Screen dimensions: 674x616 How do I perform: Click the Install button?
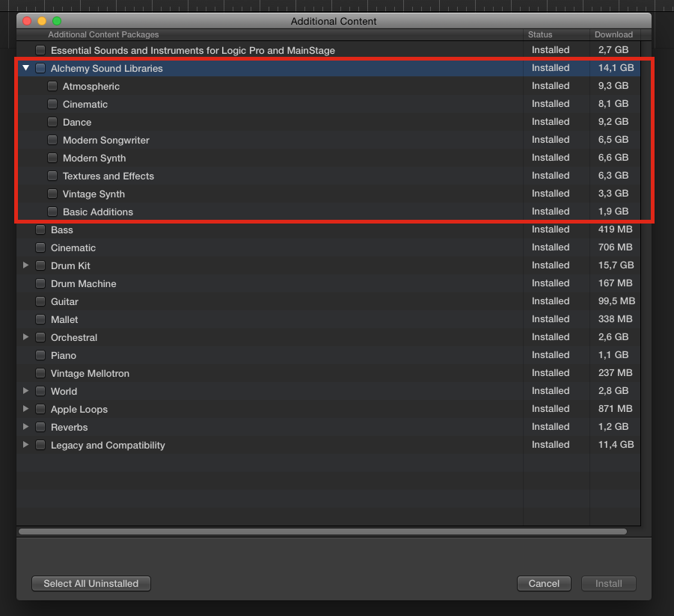click(x=609, y=583)
